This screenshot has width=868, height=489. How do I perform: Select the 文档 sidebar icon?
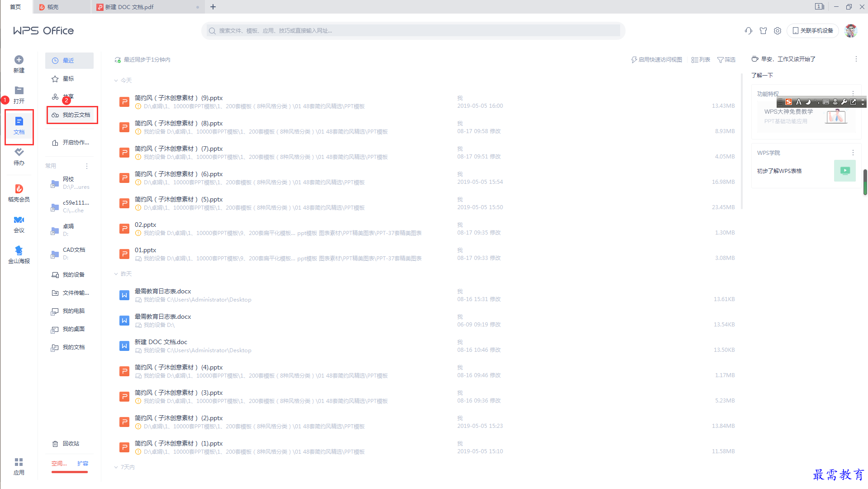(x=19, y=121)
